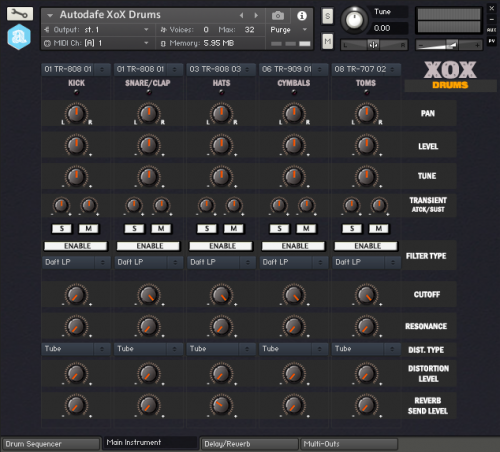The height and width of the screenshot is (452, 500).
Task: Click the Kick pan knob
Action: click(x=76, y=114)
